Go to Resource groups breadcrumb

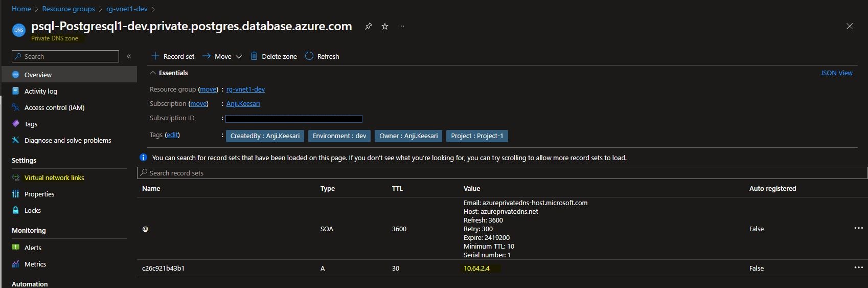click(x=68, y=9)
